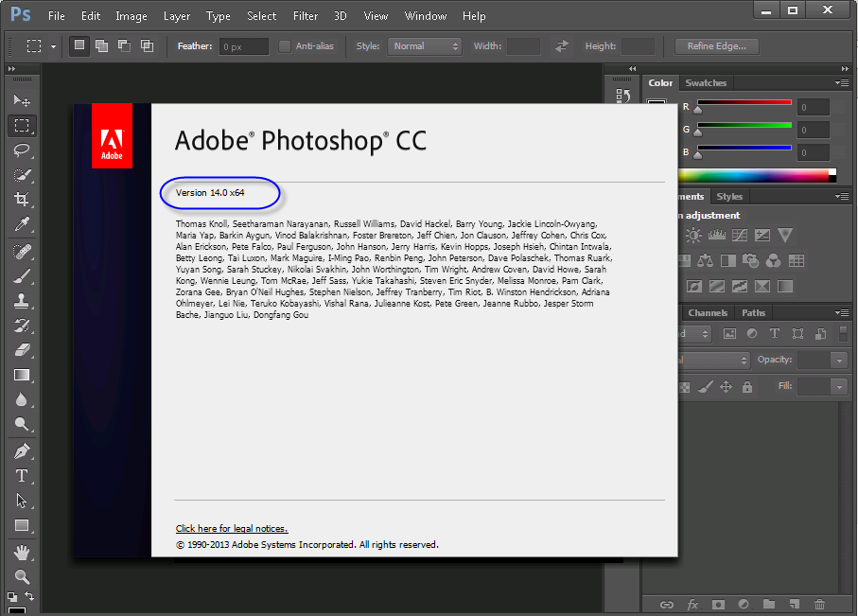Click the color spectrum ramp
The height and width of the screenshot is (616, 858).
(754, 176)
